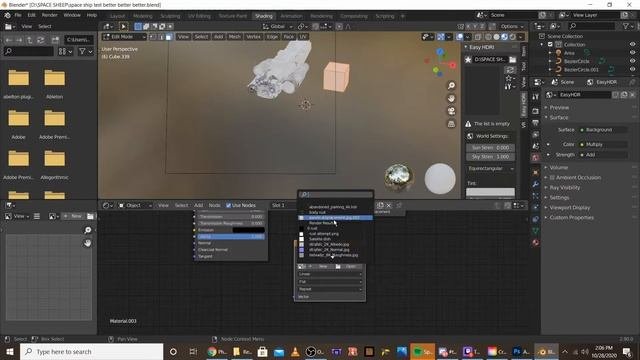Click the World Settings button in Easy HDRI
Screen dimensions: 640x360
point(490,136)
